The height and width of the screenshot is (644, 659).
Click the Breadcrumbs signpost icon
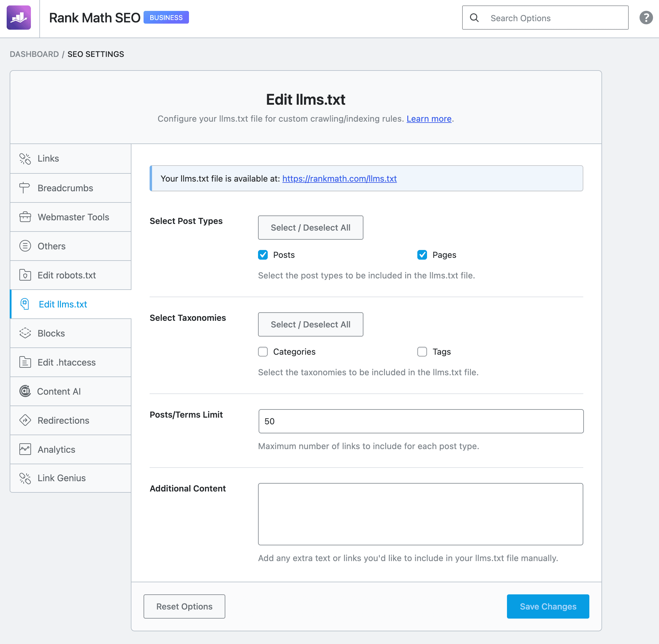[x=25, y=188]
